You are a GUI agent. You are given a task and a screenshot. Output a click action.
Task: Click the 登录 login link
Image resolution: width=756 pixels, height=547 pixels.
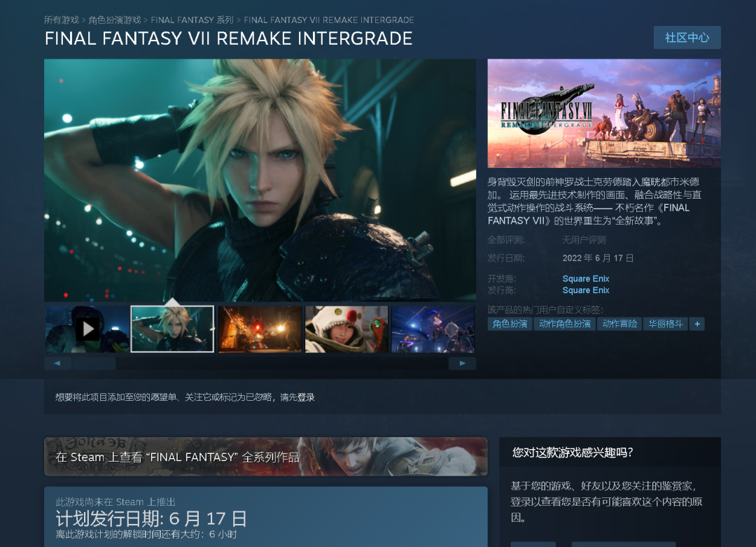(306, 397)
